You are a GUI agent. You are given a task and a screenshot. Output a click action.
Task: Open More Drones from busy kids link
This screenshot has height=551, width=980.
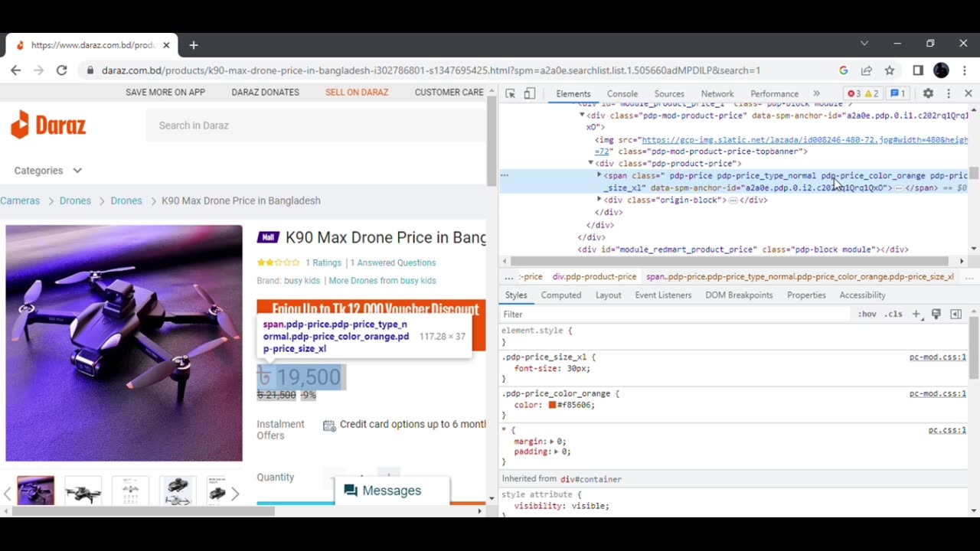click(382, 281)
